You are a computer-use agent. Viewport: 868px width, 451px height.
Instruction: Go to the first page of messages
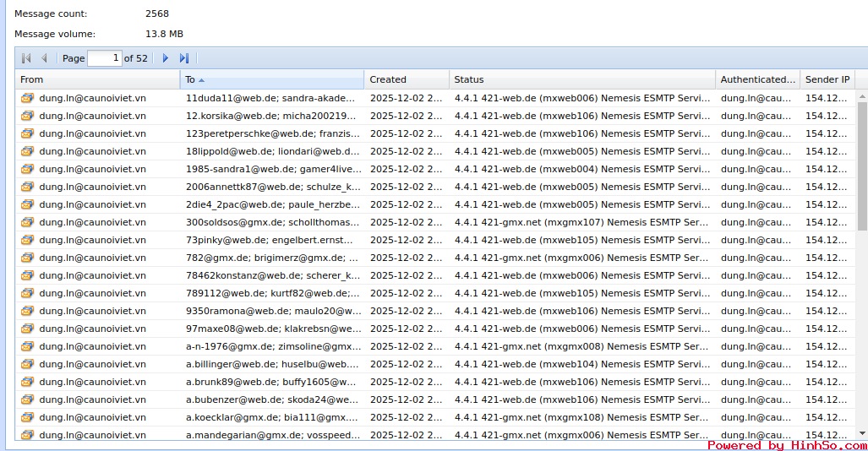[26, 58]
